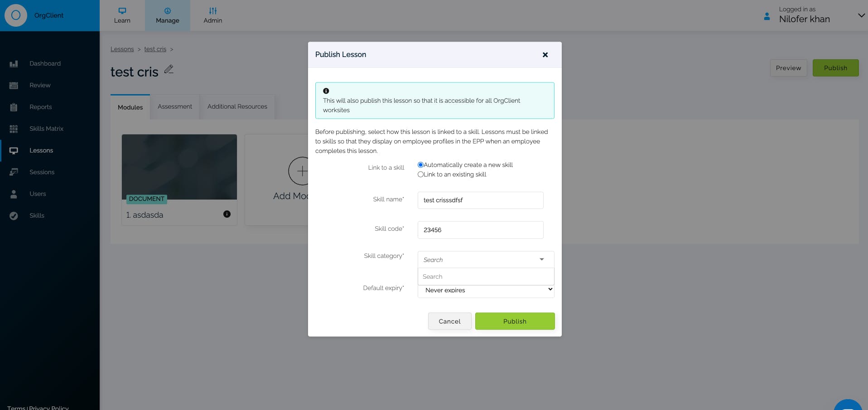868x410 pixels.
Task: Close the Publish Lesson dialog
Action: pos(545,55)
